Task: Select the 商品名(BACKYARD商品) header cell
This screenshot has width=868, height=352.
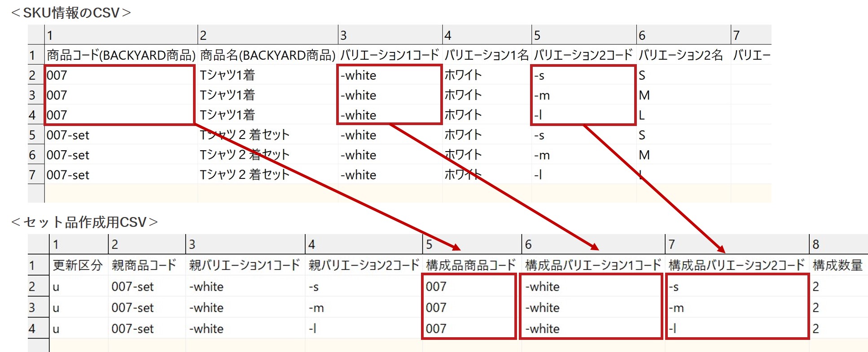Action: (x=268, y=55)
